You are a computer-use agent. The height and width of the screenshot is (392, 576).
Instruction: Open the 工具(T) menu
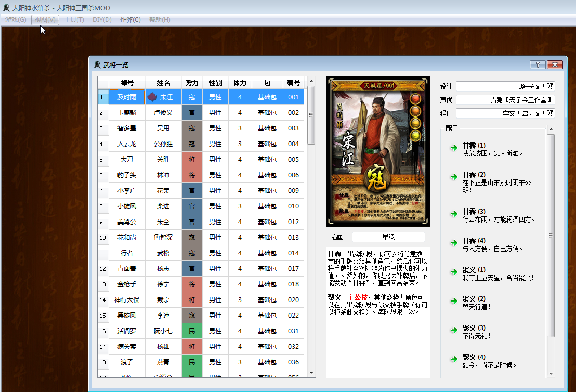(x=74, y=19)
